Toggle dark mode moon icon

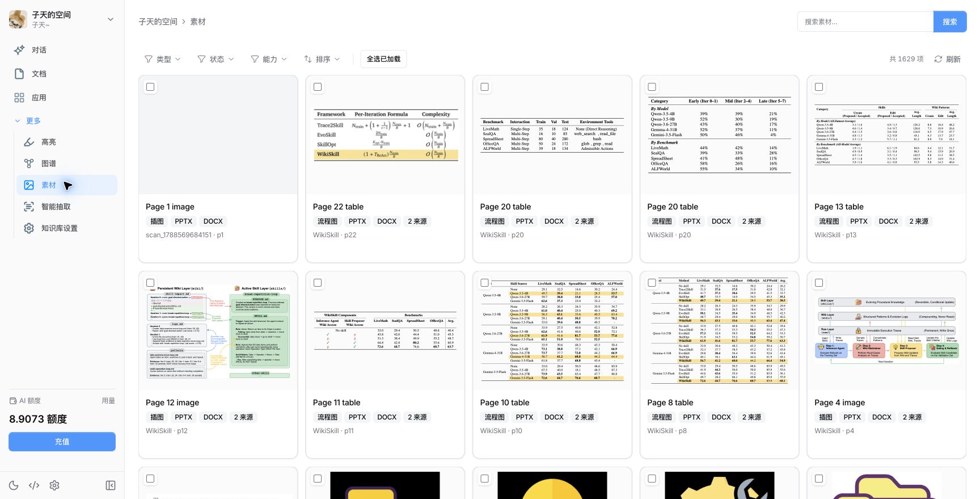14,485
